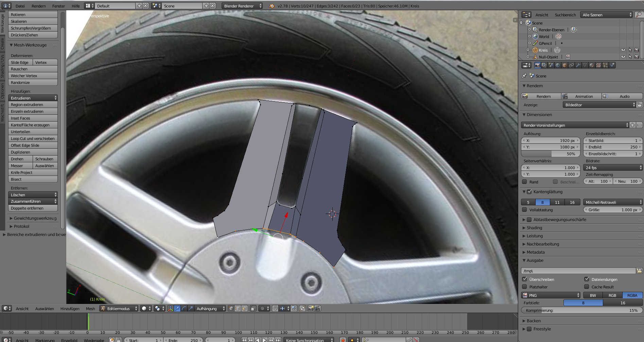Enable the Freestyle checkbox

tap(529, 329)
